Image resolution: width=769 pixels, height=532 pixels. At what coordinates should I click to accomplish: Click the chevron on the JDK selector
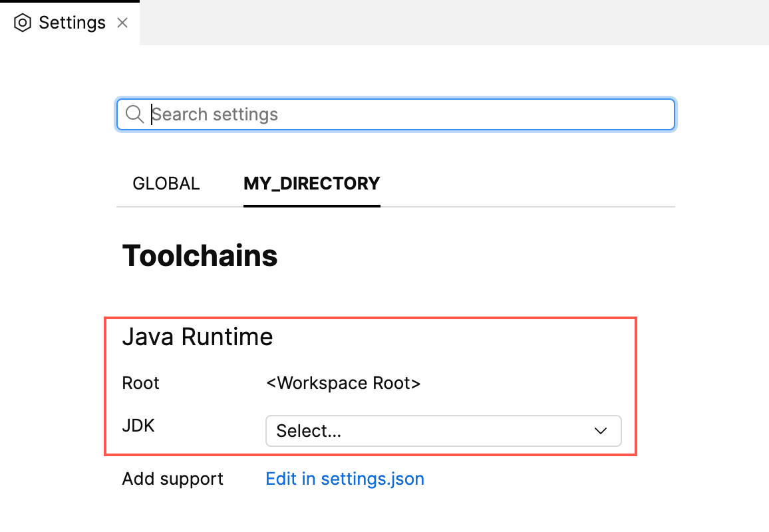[x=601, y=431]
